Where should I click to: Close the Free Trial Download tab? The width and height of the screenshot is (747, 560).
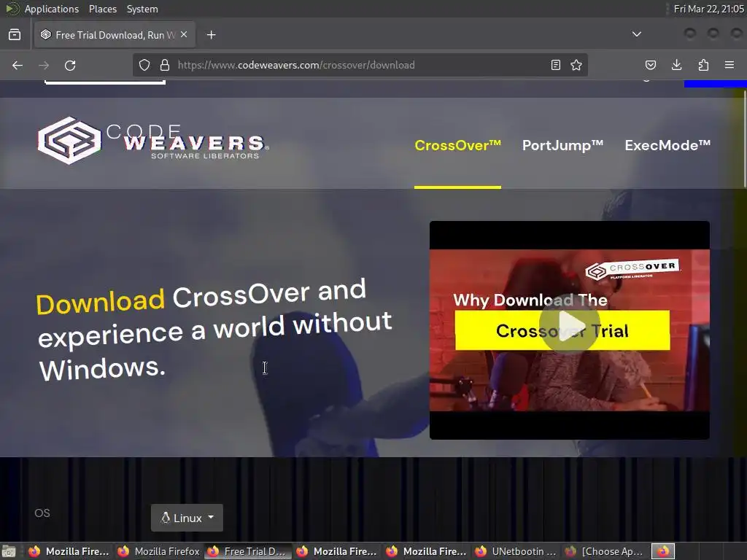pos(184,35)
